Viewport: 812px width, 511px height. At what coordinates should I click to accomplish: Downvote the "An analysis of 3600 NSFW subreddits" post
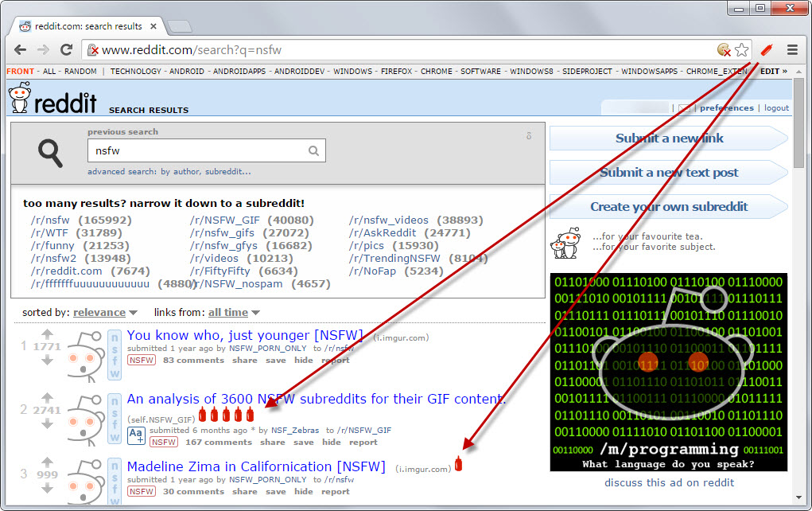[47, 423]
